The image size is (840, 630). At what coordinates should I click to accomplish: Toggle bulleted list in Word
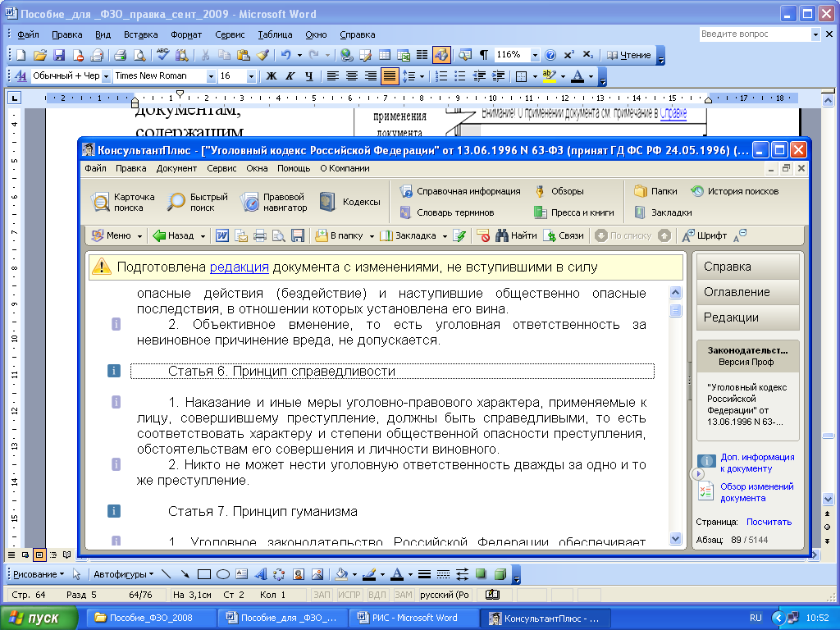pos(459,76)
